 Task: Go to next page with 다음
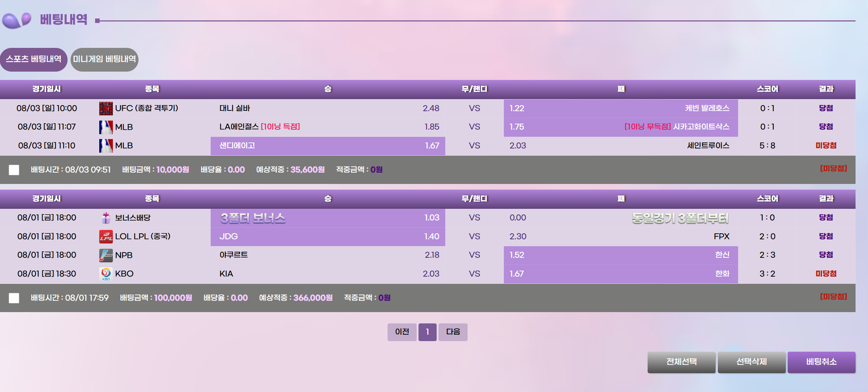(453, 332)
